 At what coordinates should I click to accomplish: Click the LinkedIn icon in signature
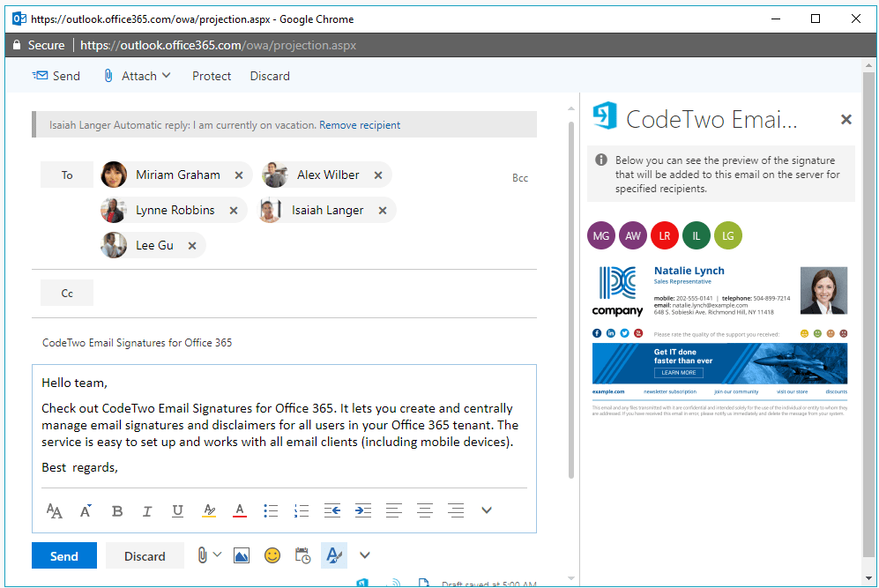pos(610,333)
